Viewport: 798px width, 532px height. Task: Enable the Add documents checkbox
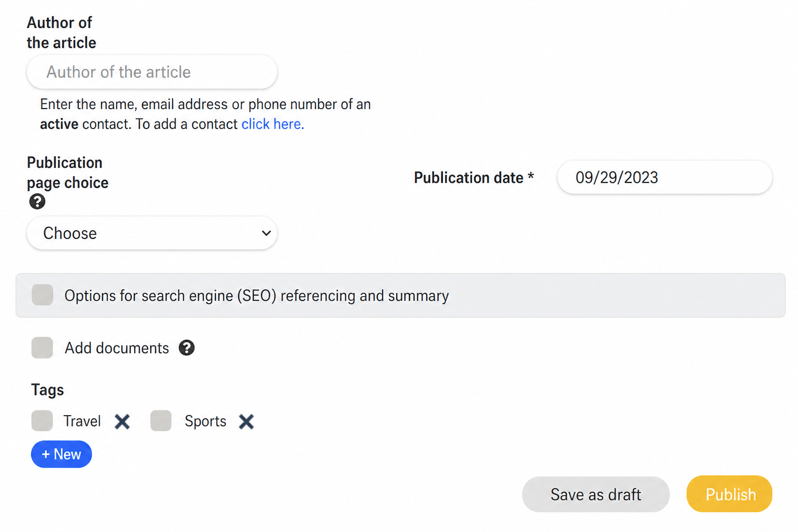tap(42, 348)
